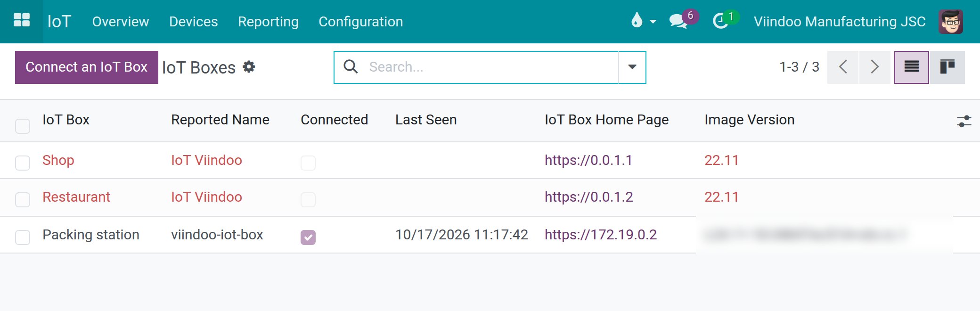The image size is (980, 311).
Task: Go to the next page of records
Action: (874, 67)
